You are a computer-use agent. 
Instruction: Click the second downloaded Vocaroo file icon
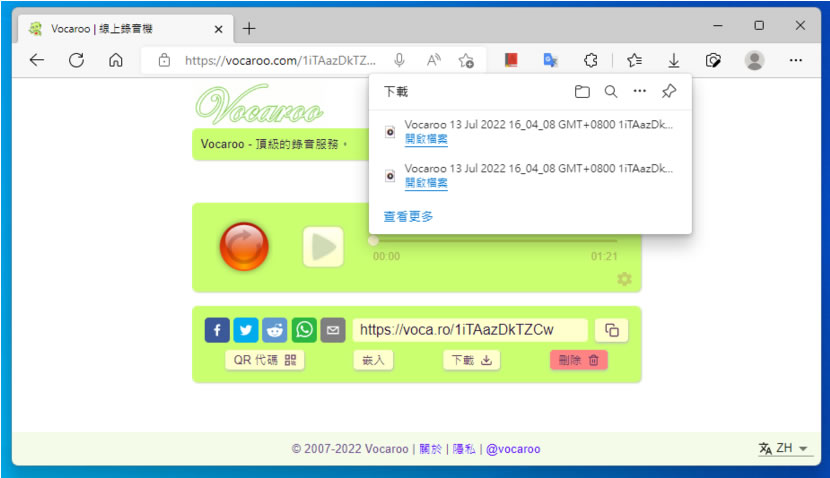390,176
